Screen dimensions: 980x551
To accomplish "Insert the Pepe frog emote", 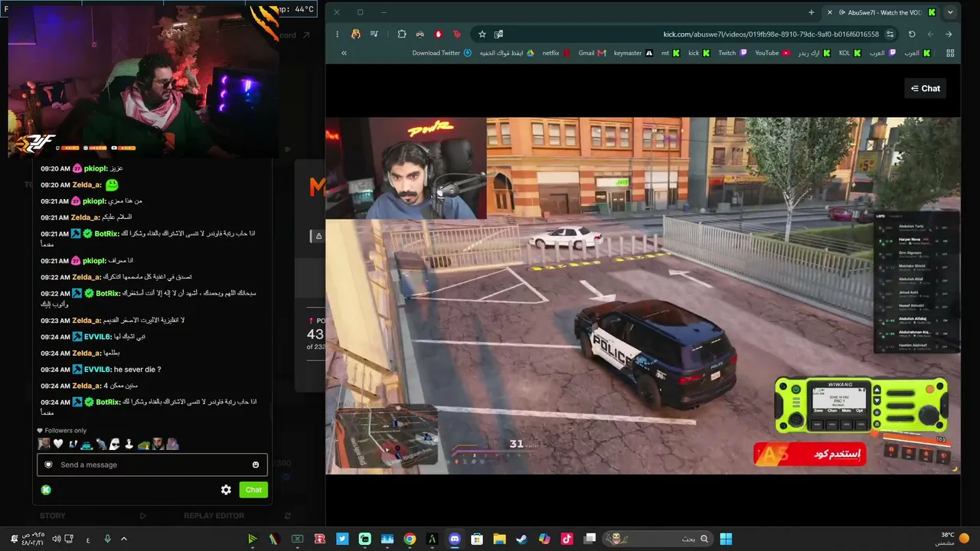I will click(144, 444).
